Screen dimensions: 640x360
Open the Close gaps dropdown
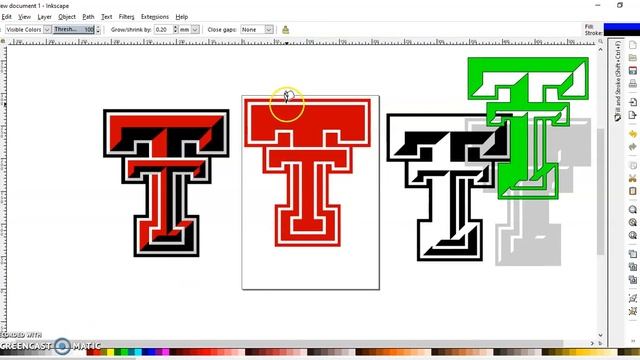click(x=257, y=30)
